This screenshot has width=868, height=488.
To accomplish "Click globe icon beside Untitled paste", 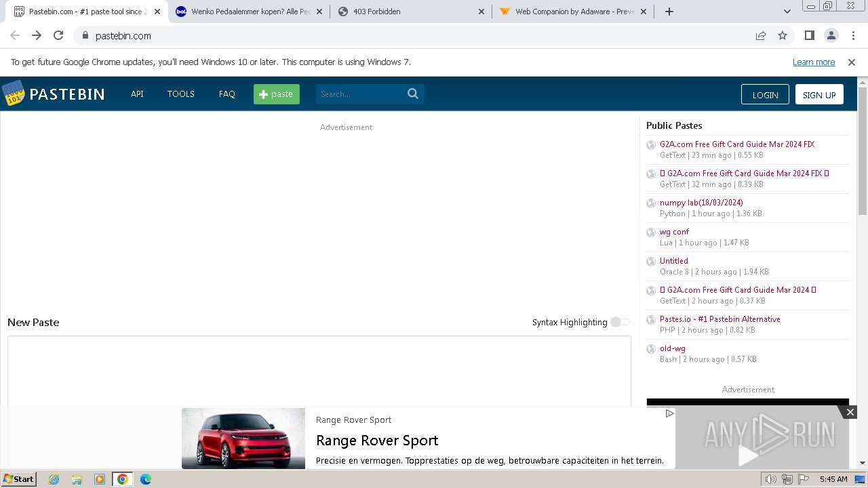I will pyautogui.click(x=651, y=262).
